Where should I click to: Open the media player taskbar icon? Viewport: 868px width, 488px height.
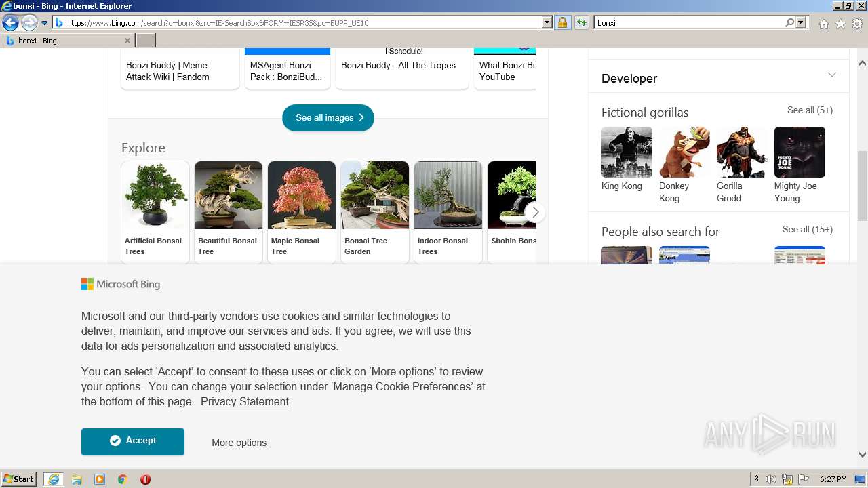[100, 479]
